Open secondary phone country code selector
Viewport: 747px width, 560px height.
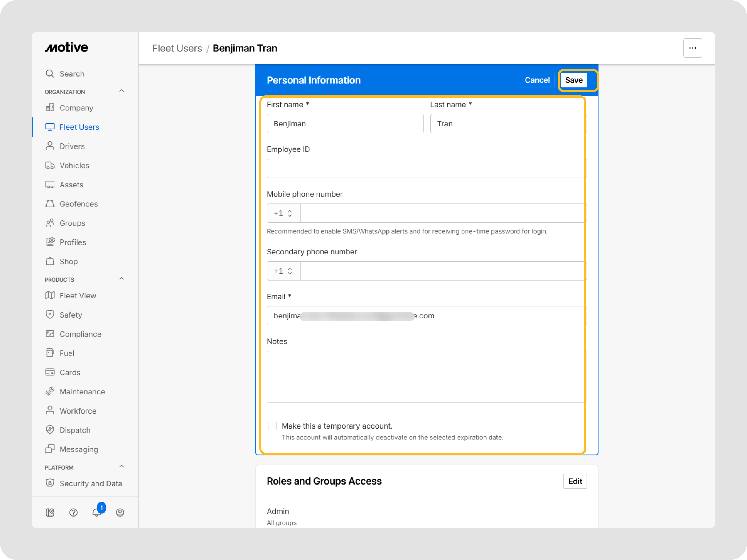283,271
